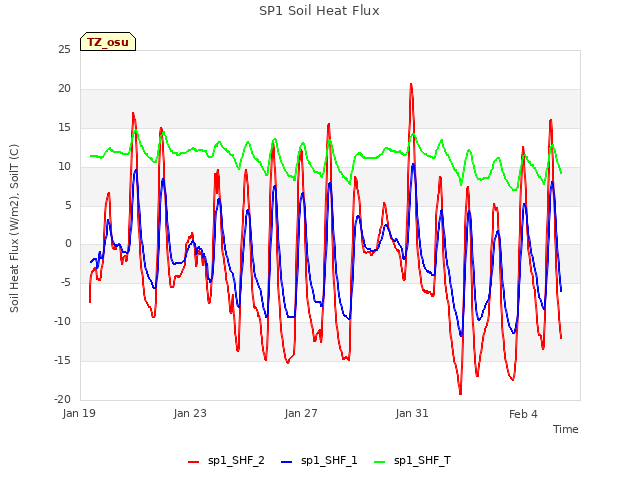This screenshot has height=480, width=640.
Task: Click the Soil Heat Flux y-axis title
Action: click(x=14, y=228)
